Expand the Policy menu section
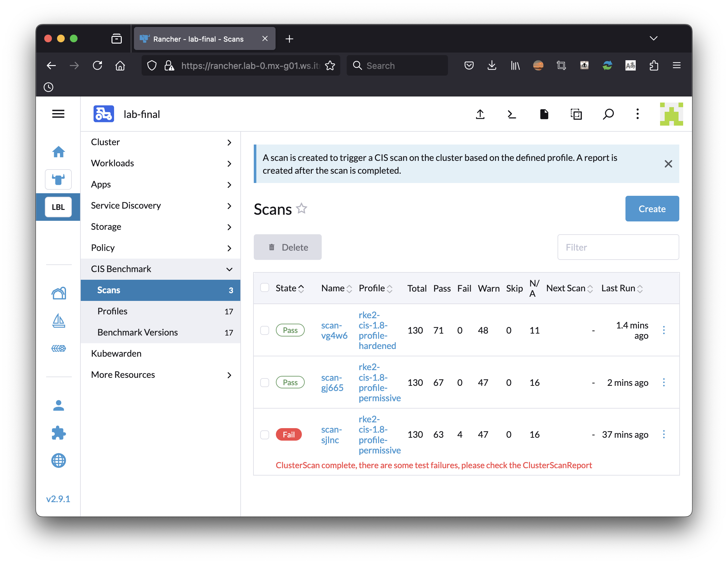The width and height of the screenshot is (728, 564). click(160, 248)
